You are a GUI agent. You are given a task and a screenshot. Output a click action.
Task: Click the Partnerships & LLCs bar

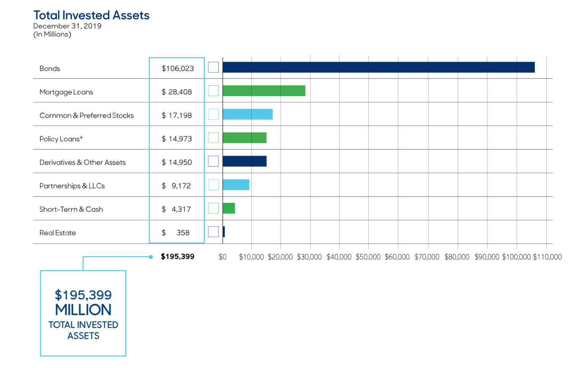235,185
